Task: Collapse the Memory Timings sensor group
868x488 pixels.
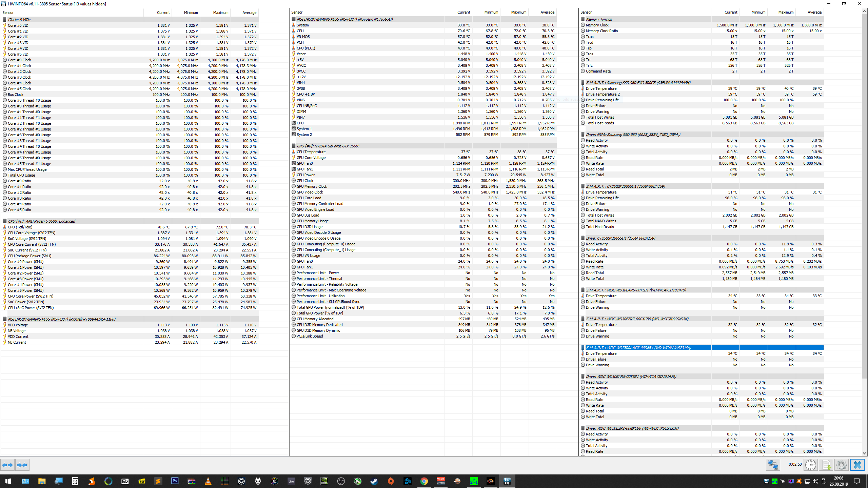Action: click(599, 19)
